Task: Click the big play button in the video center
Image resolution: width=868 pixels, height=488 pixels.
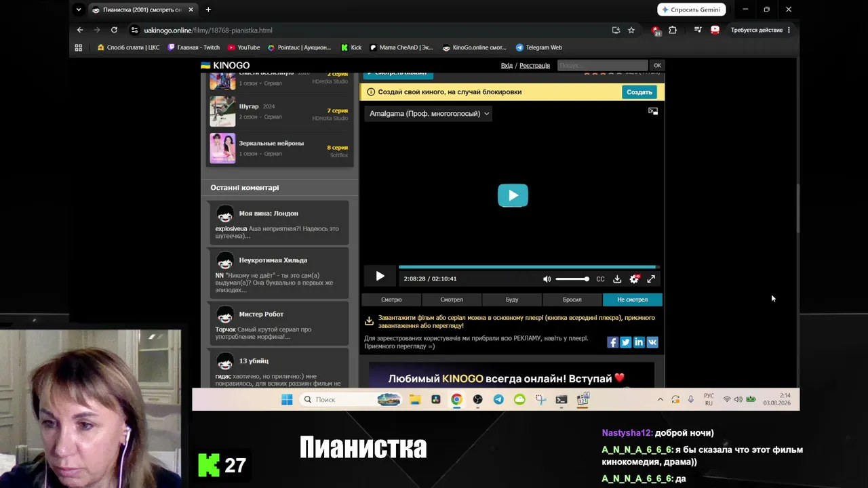Action: pos(513,195)
